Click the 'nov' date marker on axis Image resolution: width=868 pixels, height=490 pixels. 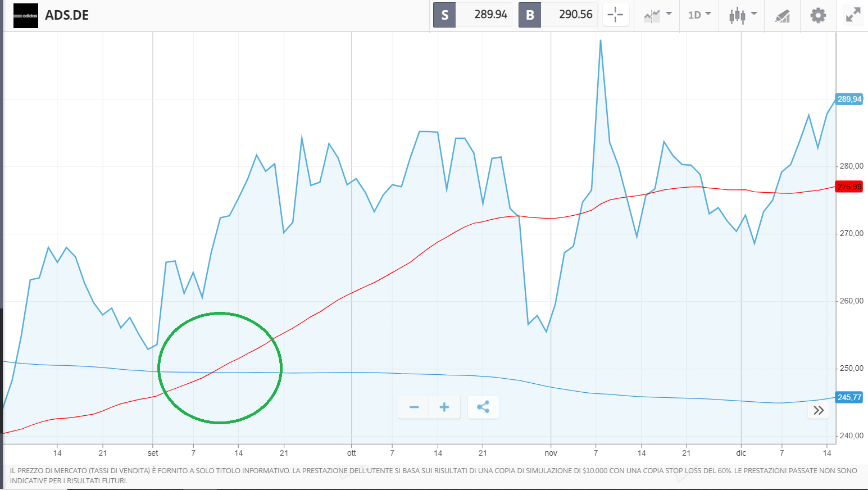point(551,453)
